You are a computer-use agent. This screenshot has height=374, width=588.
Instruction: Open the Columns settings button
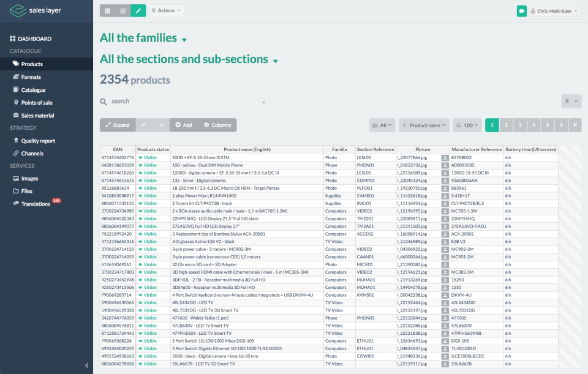(x=217, y=125)
